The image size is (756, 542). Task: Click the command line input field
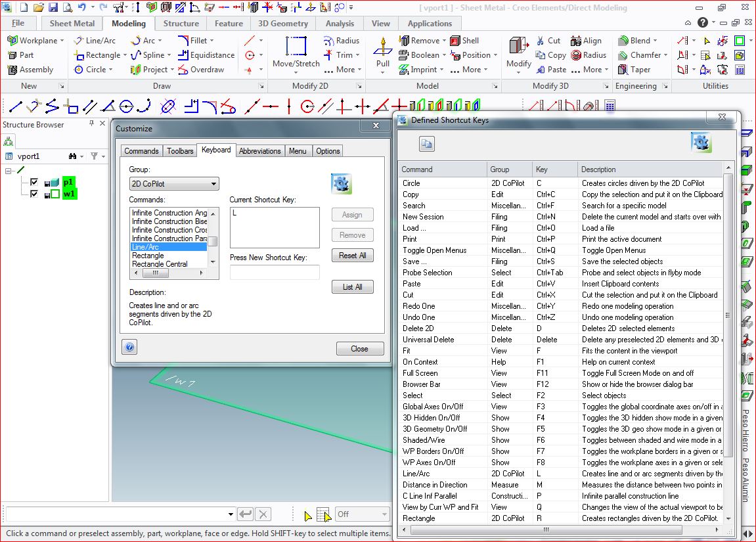(116, 514)
